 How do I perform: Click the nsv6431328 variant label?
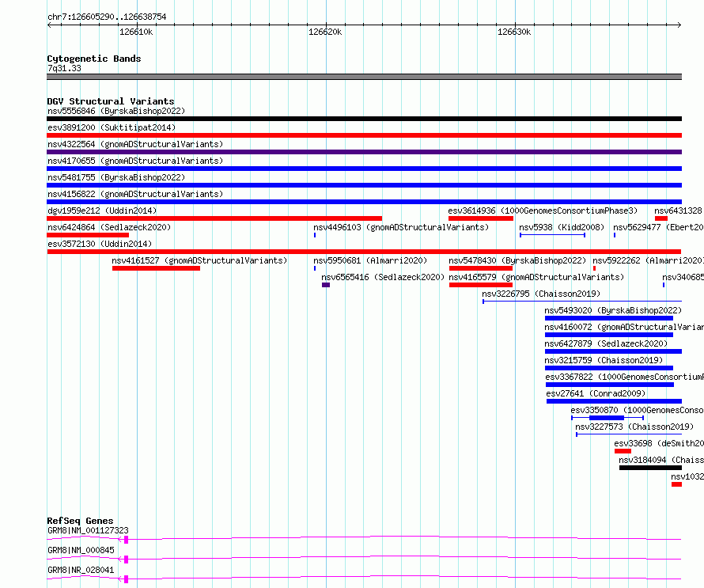(x=678, y=211)
